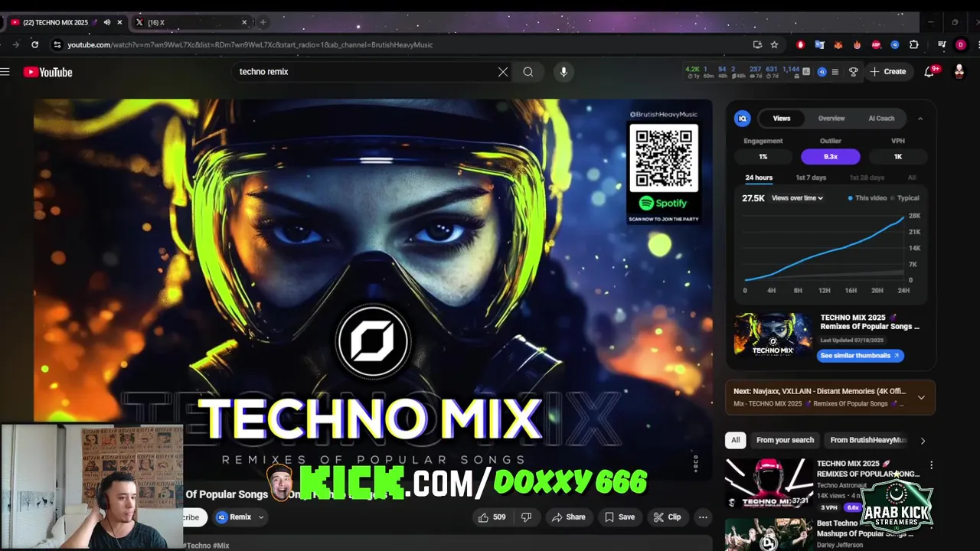Open site information icon in address bar
The image size is (980, 551).
tap(57, 44)
